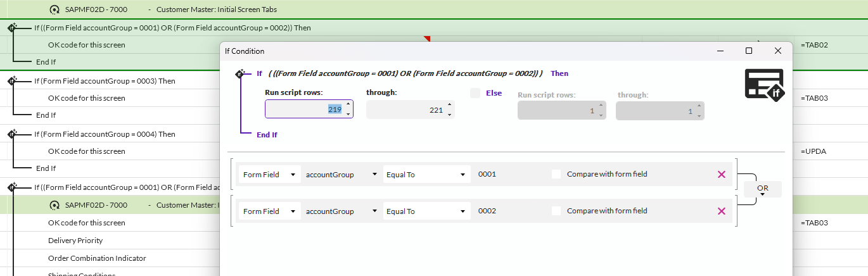Maximize the If Condition dialog window
This screenshot has width=868, height=276.
coord(749,51)
